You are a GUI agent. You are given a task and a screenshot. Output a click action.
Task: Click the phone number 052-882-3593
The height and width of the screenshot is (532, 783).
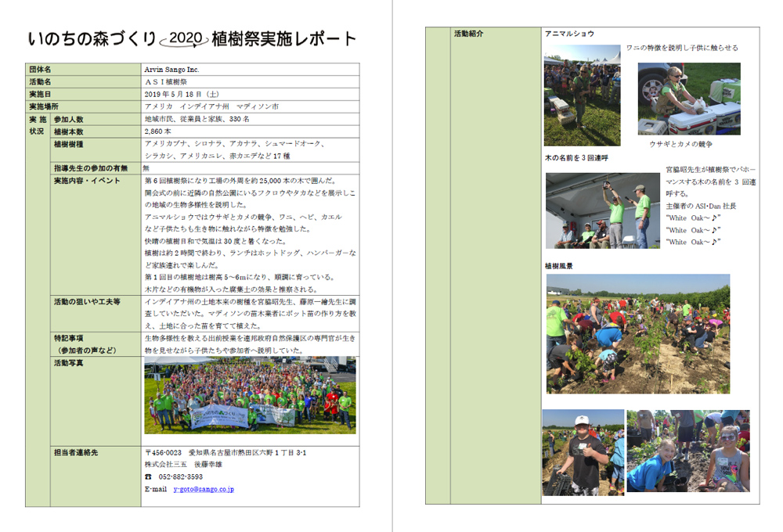pos(180,476)
